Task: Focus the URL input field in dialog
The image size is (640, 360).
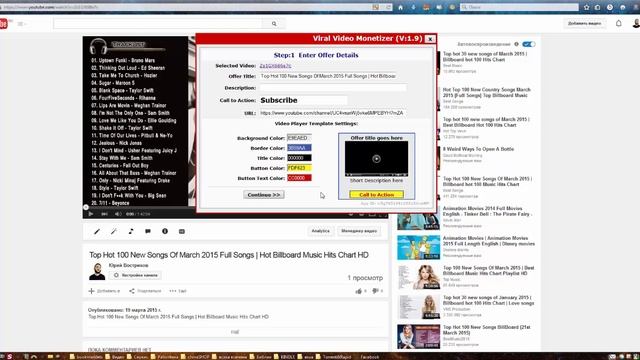Action: coord(333,113)
